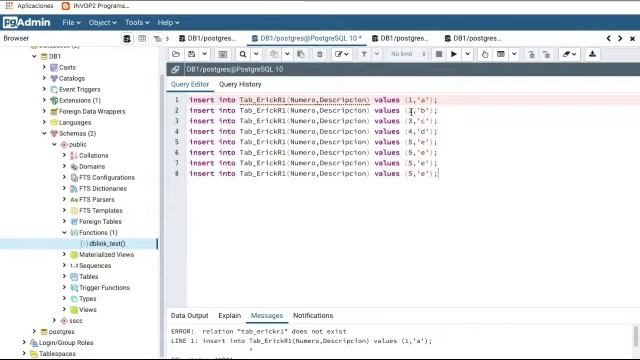Screen dimensions: 640x360
Task: Select the dblink_test() function
Action: click(x=107, y=244)
